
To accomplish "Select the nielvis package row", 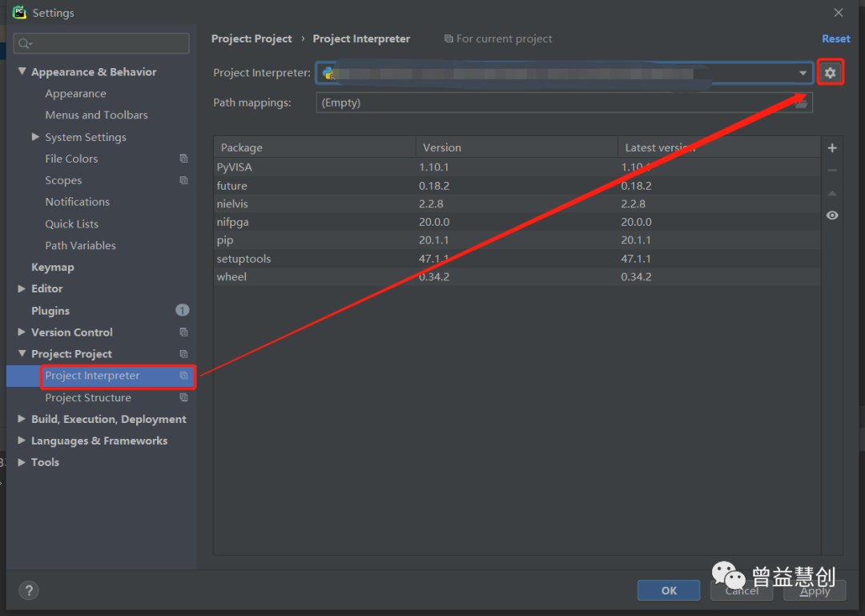I will [x=517, y=203].
